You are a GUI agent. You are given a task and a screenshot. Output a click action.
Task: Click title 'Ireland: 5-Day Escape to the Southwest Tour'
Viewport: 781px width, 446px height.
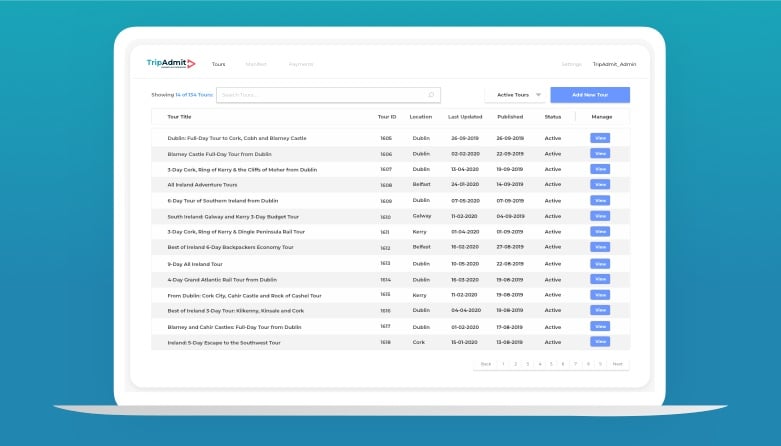pyautogui.click(x=224, y=343)
